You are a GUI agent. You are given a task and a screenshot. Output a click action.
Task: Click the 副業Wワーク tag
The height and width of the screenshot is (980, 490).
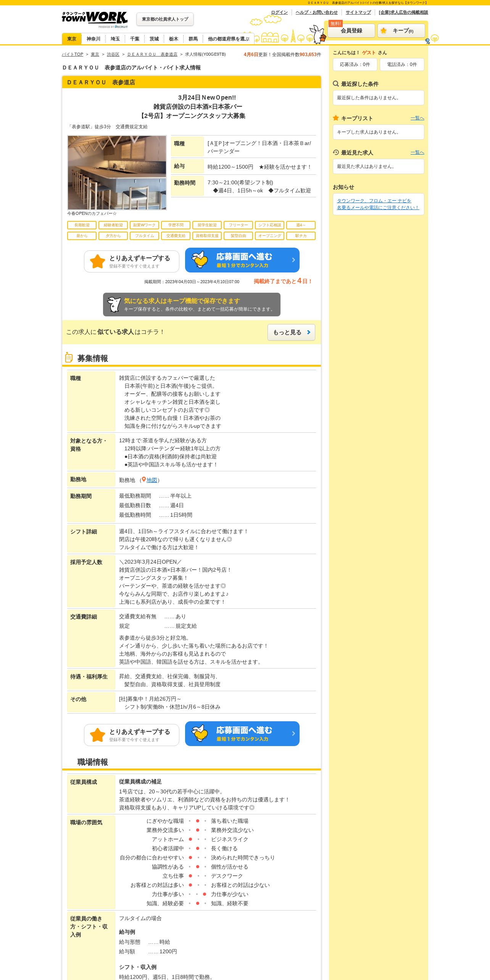[144, 225]
